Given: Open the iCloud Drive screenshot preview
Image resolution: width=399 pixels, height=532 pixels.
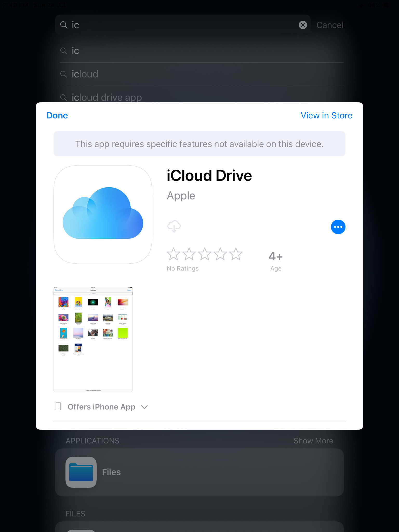Looking at the screenshot, I should click(x=93, y=340).
